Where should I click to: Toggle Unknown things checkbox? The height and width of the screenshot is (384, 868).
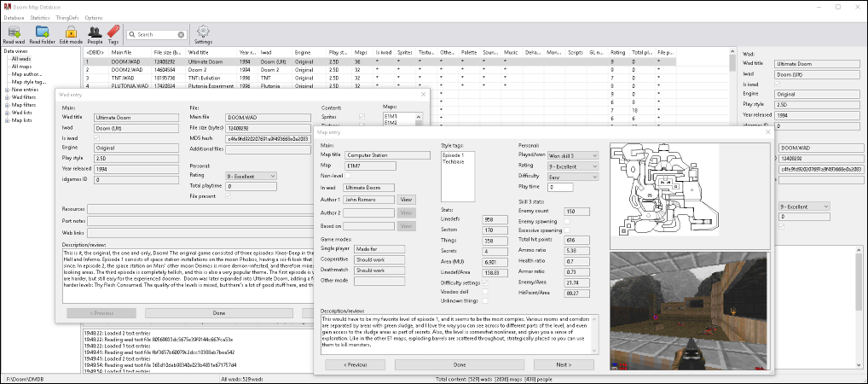(485, 300)
